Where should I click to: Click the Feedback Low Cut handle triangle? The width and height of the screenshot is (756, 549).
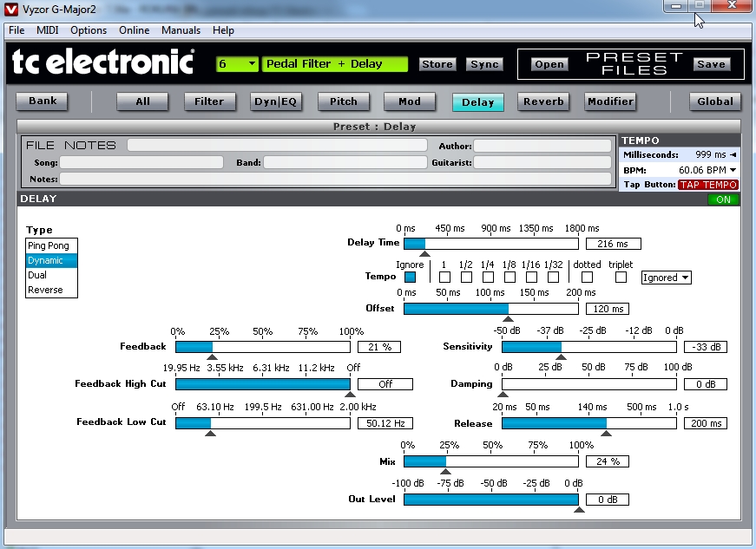click(x=210, y=434)
